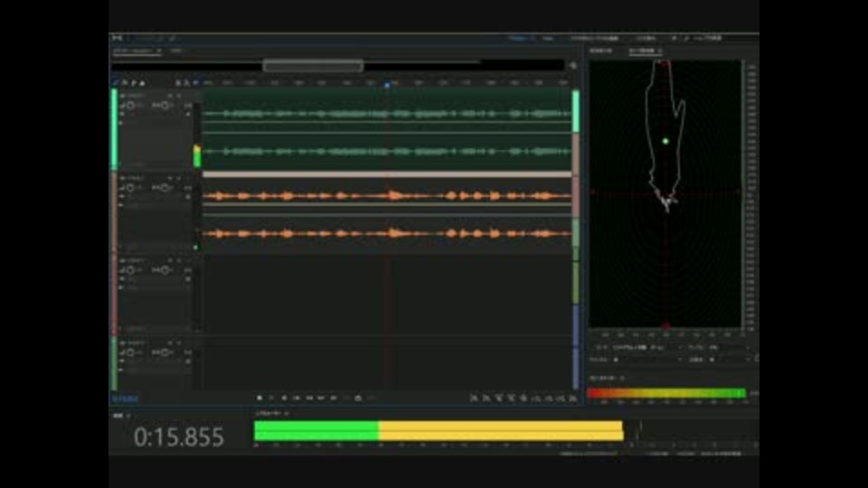The image size is (868, 488).
Task: Expand workspace overflow chevron in top bar
Action: (x=675, y=38)
